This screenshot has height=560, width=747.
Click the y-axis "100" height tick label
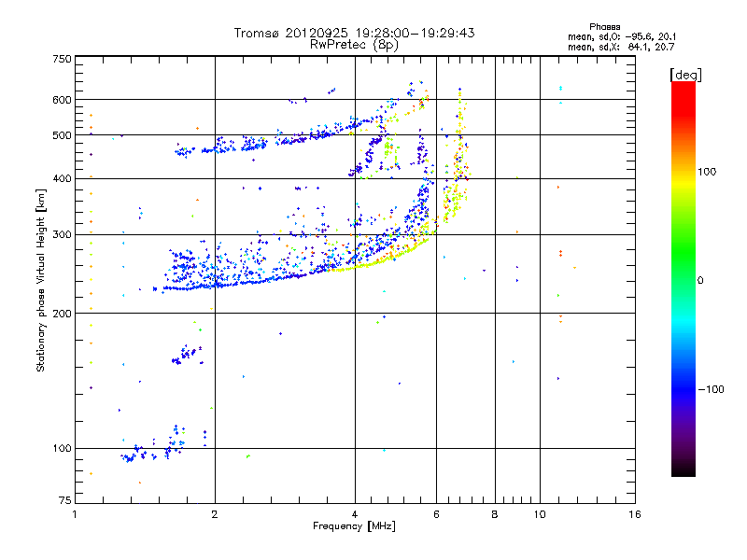(62, 449)
